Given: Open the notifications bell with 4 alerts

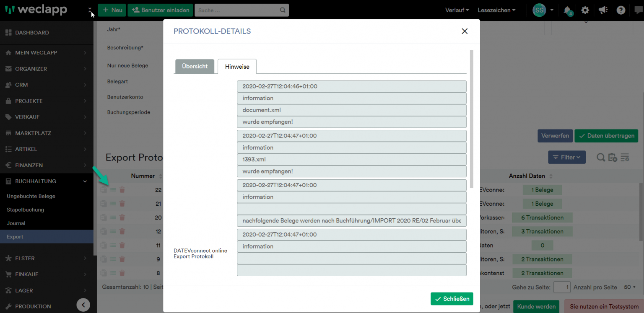Looking at the screenshot, I should [568, 10].
